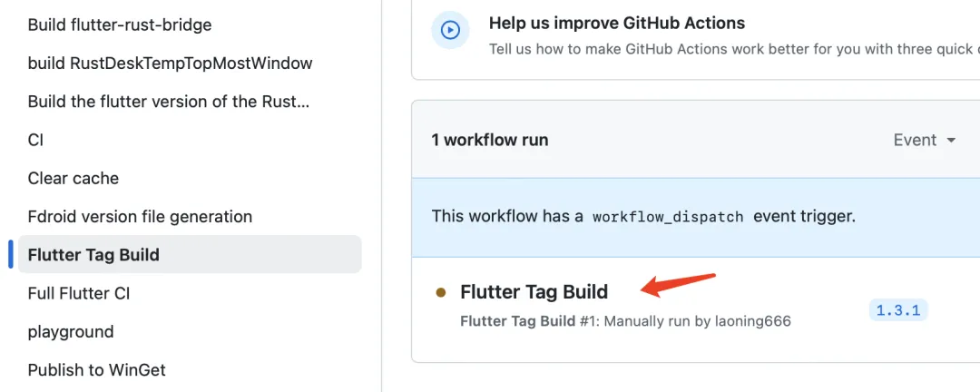Click the workflow_dispatch code label
Image resolution: width=980 pixels, height=392 pixels.
668,217
